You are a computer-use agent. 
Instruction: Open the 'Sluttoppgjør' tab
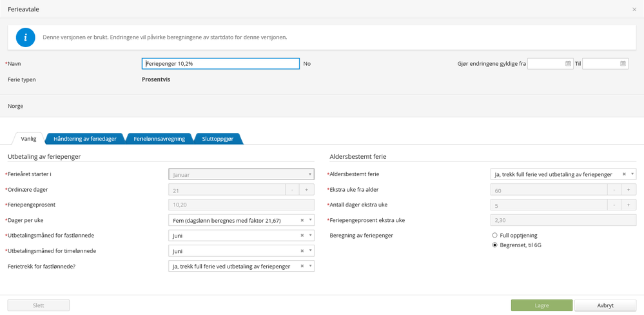217,139
